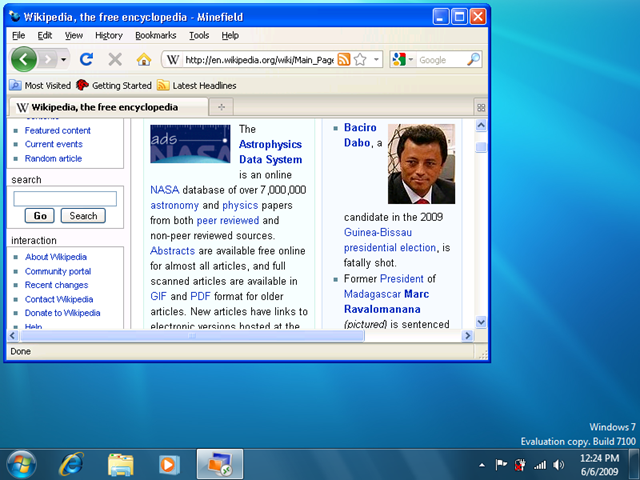Click the Wikipedia sidebar search text field

point(65,199)
